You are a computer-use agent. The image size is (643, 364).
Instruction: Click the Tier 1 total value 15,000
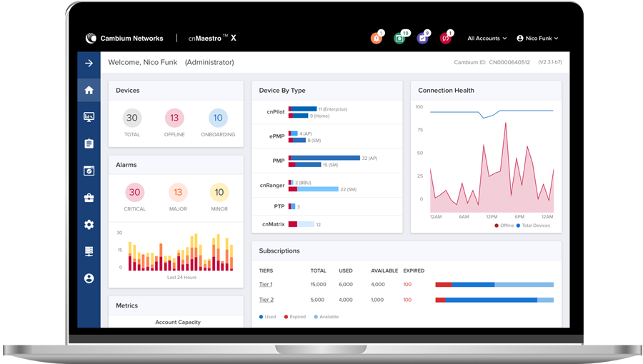(318, 284)
